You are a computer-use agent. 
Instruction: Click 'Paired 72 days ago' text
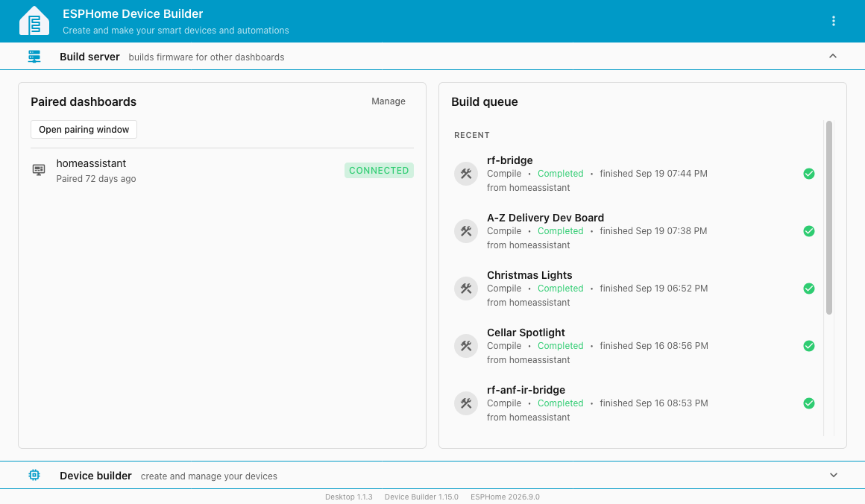[96, 179]
